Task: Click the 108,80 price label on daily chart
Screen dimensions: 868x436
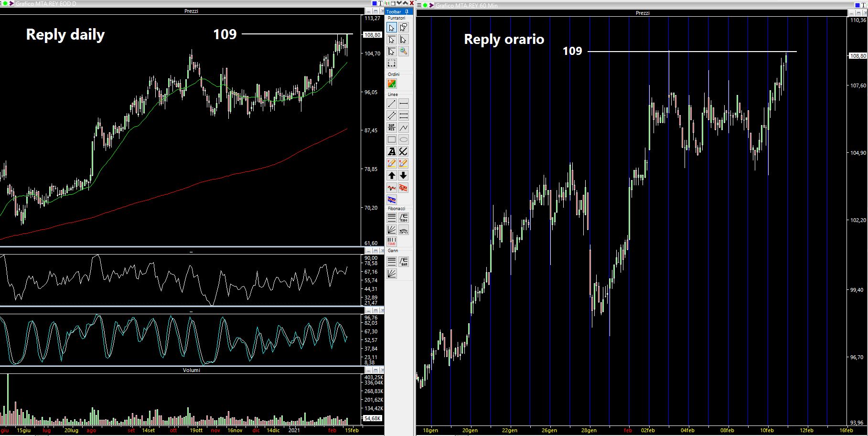Action: point(372,35)
